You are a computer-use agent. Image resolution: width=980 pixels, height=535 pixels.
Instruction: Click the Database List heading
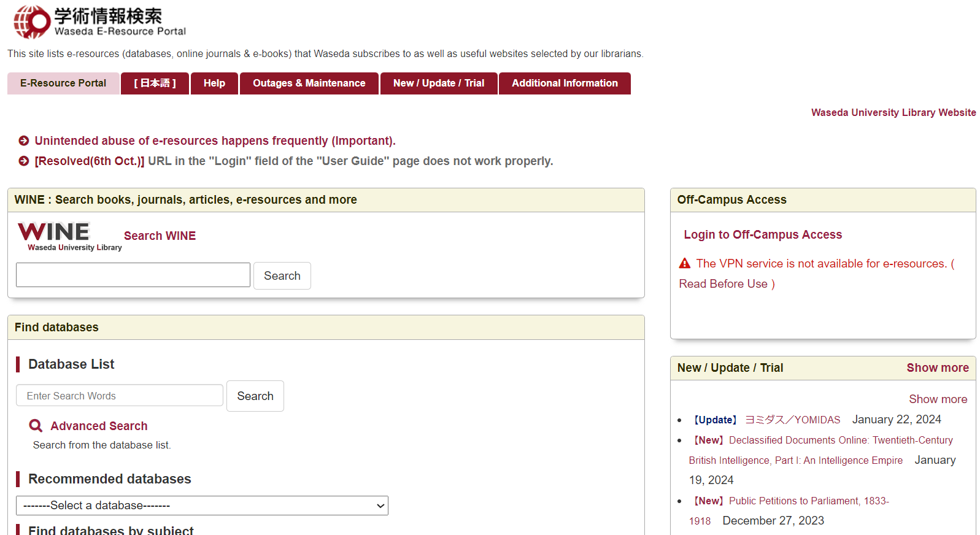[71, 364]
